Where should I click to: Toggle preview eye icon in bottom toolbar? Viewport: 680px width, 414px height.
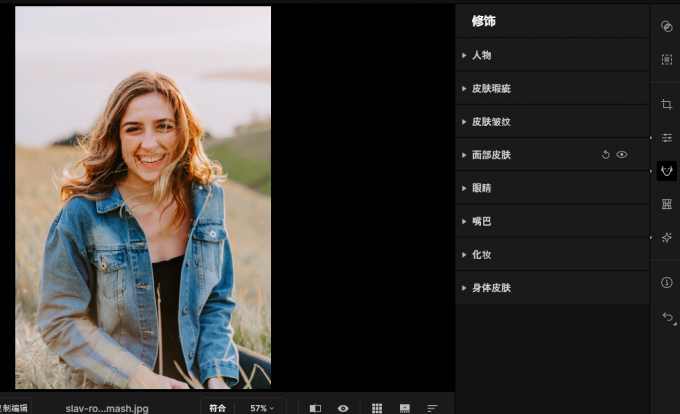(343, 408)
